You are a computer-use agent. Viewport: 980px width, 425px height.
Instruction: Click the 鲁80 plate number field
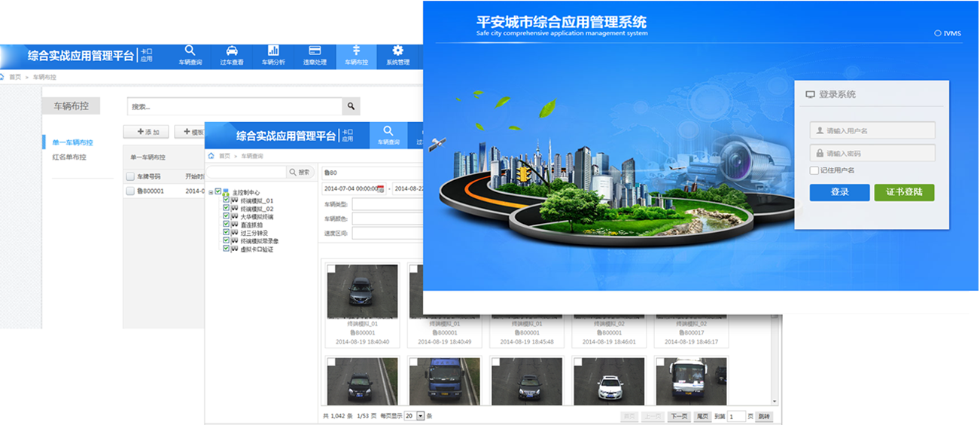point(373,173)
